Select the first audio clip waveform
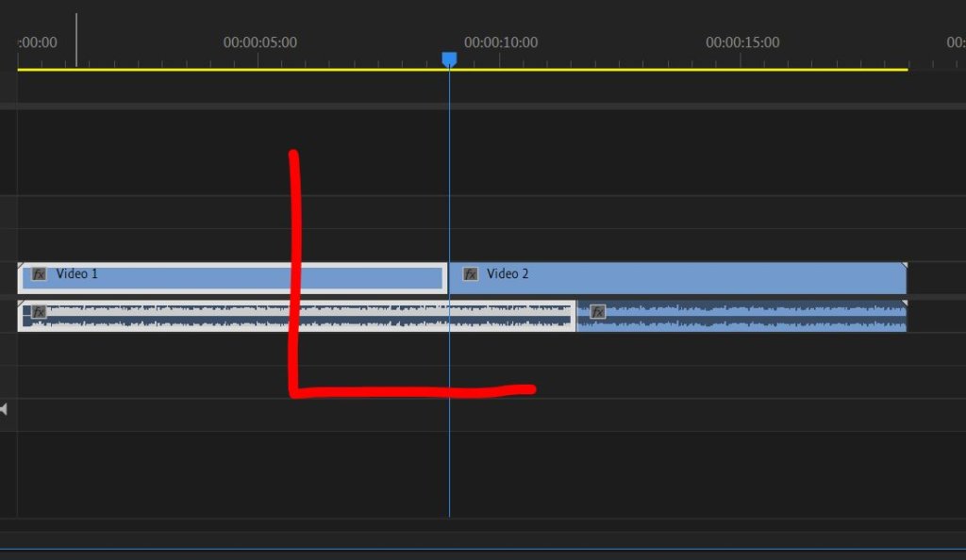 (297, 317)
